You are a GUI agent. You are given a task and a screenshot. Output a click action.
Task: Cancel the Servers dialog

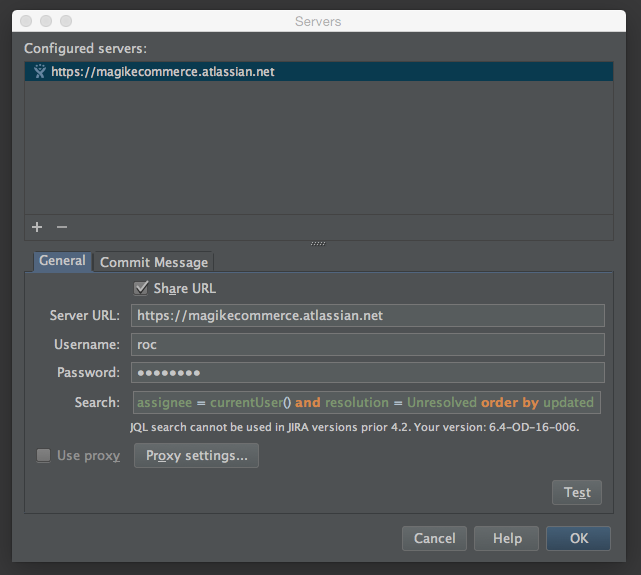[434, 538]
